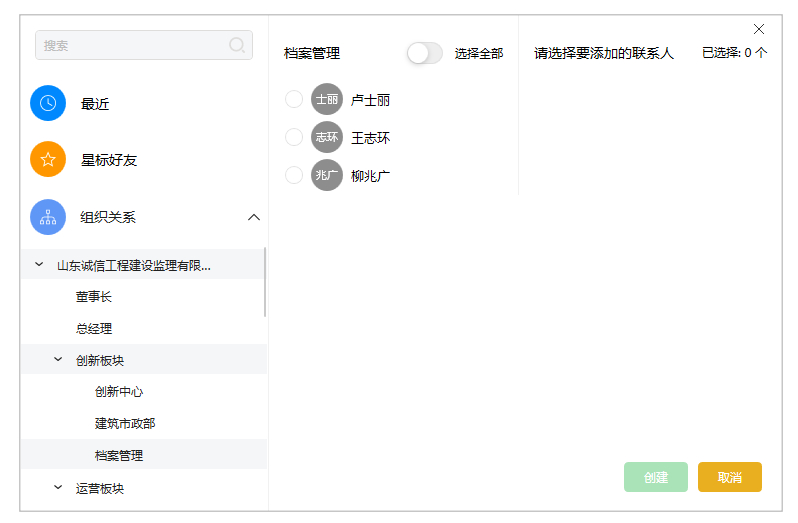Check the radio button beside 柳兆广
The height and width of the screenshot is (523, 798).
coord(294,176)
